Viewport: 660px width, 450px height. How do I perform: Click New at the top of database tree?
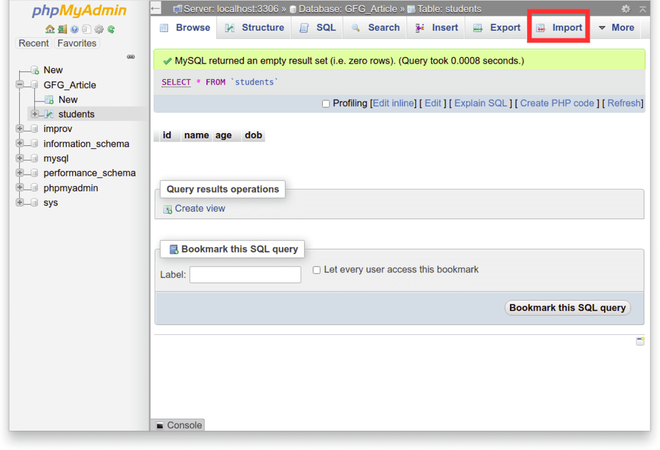coord(53,70)
